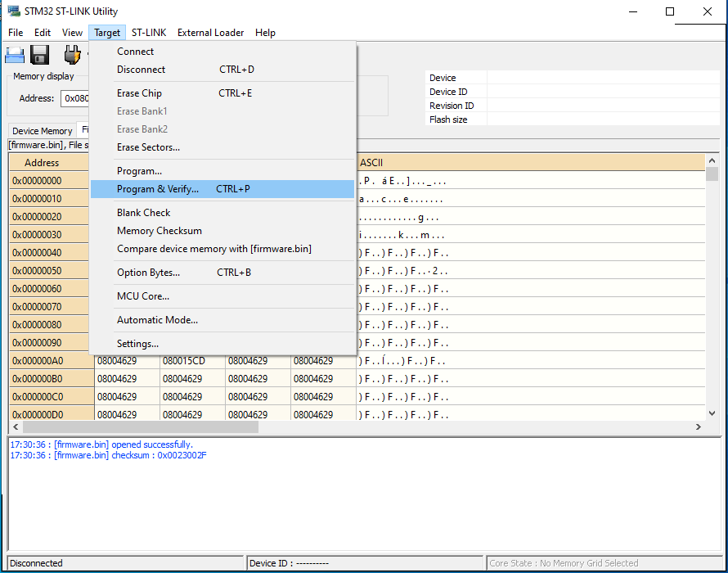Switch to the Device Memory tab
The height and width of the screenshot is (573, 728).
pyautogui.click(x=43, y=131)
